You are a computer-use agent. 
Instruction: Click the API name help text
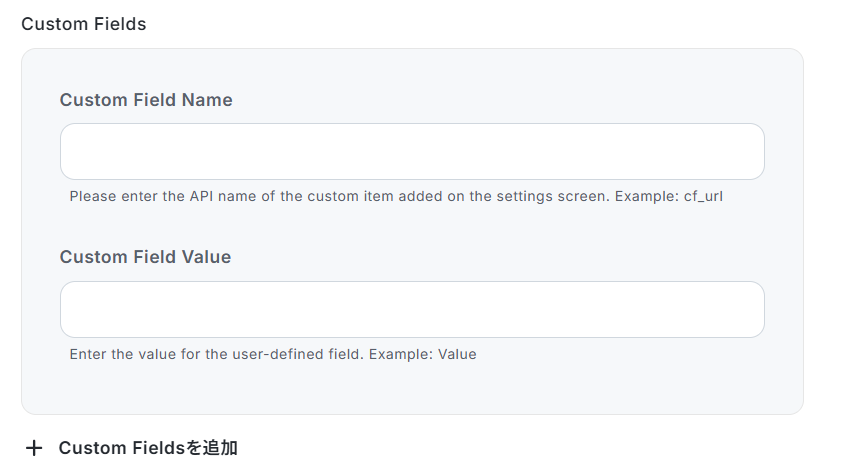pos(396,196)
